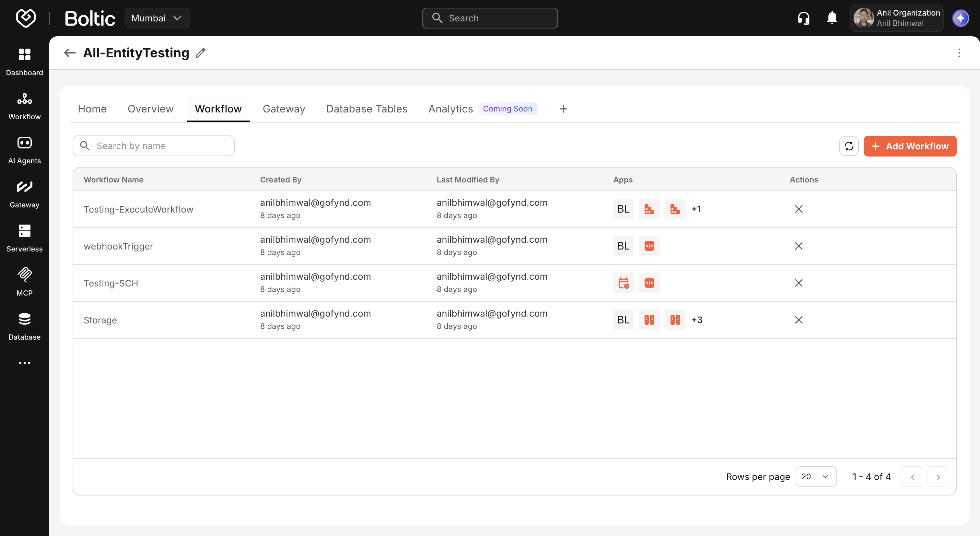
Task: Click the Apps column header
Action: click(x=623, y=180)
